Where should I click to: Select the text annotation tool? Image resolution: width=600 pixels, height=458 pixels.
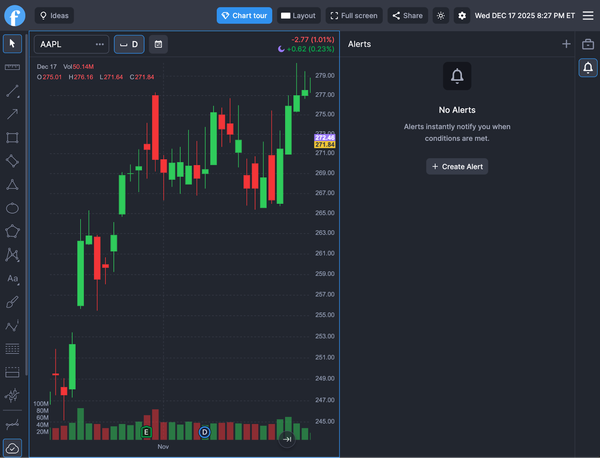[x=13, y=279]
